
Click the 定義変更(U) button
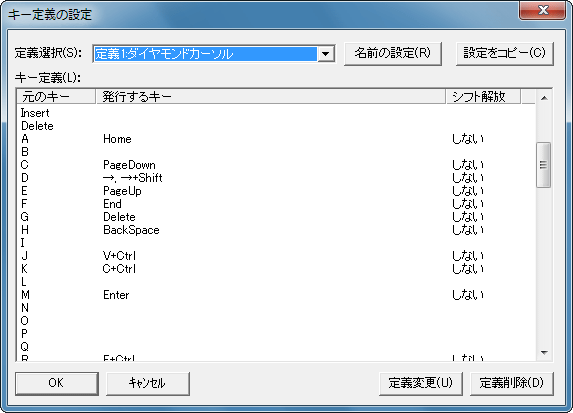(x=421, y=383)
